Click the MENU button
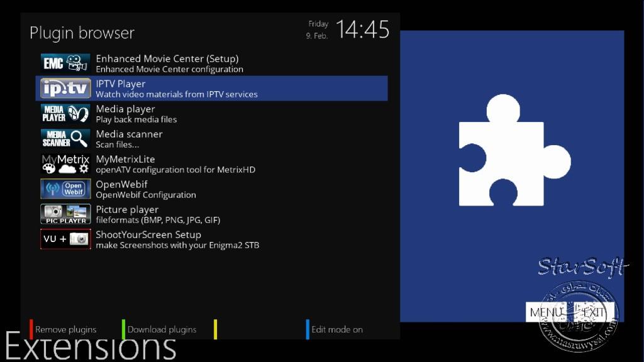 (x=546, y=312)
